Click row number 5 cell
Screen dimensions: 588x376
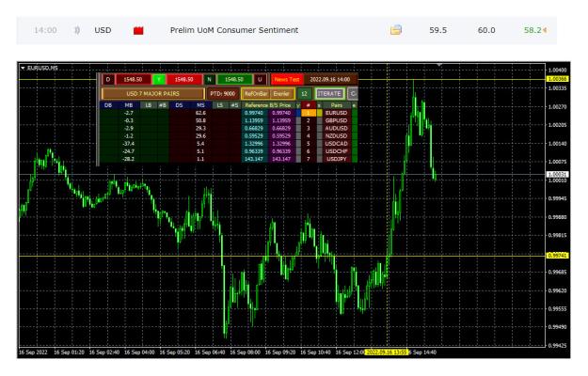coord(309,144)
